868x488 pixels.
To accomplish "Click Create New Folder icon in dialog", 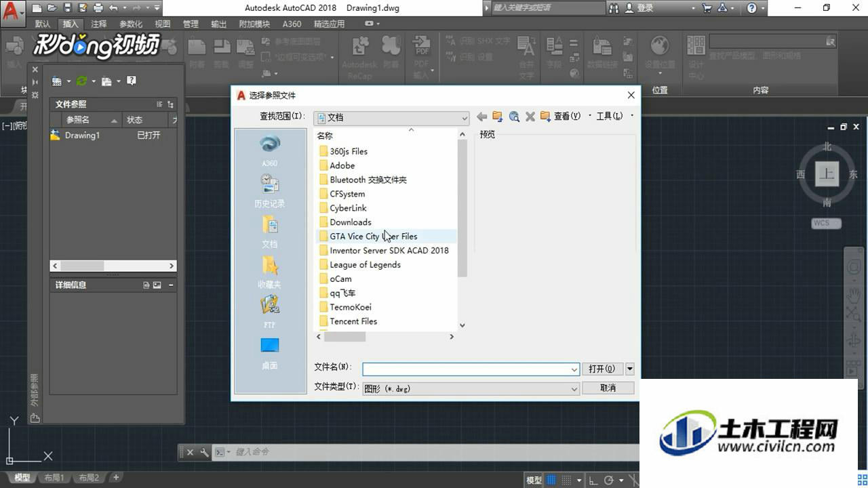I will tap(545, 117).
